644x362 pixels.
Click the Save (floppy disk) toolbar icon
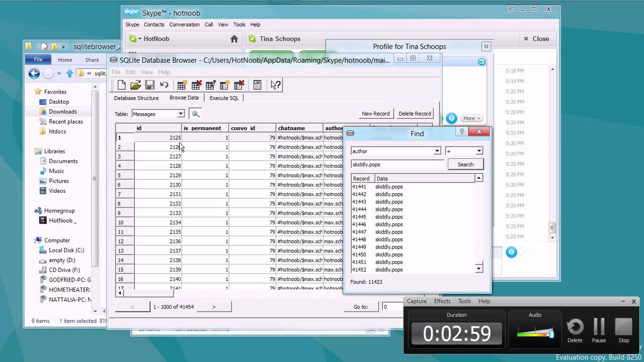point(149,85)
